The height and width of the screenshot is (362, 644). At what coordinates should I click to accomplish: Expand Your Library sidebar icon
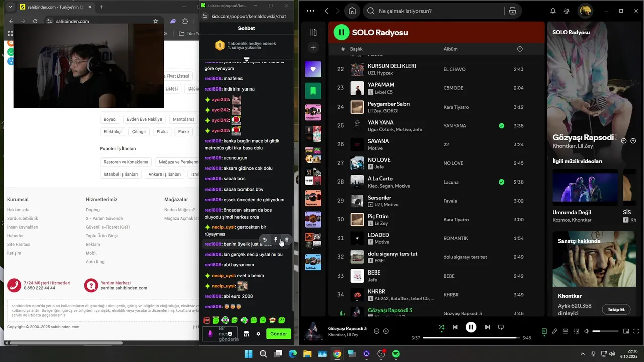pyautogui.click(x=313, y=32)
